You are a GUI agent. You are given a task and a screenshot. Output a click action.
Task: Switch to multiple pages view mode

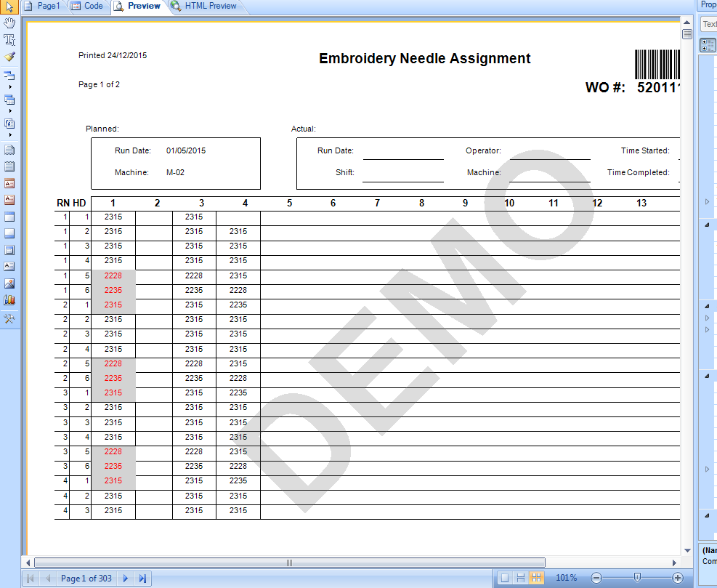click(536, 578)
